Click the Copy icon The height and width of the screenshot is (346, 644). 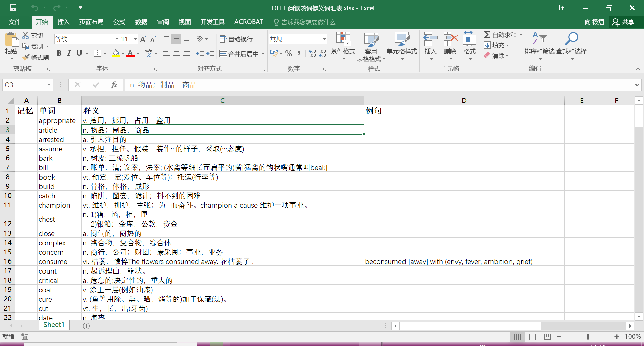pos(26,46)
